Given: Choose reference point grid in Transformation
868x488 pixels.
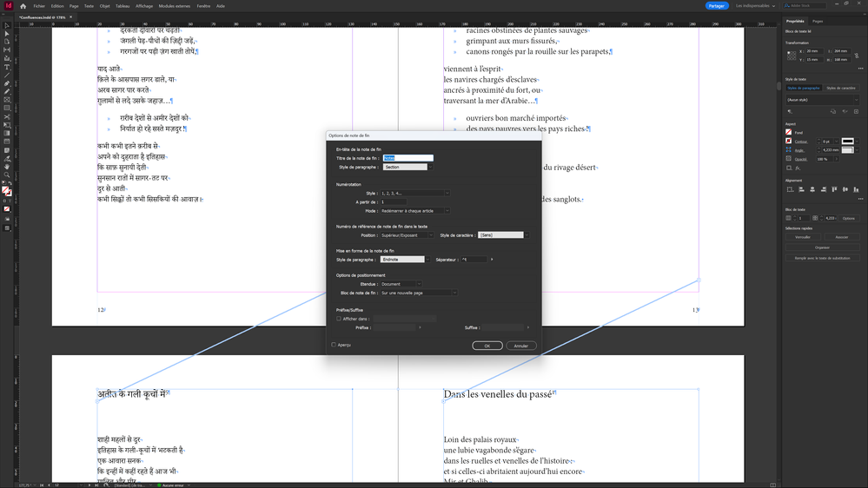Looking at the screenshot, I should click(792, 56).
